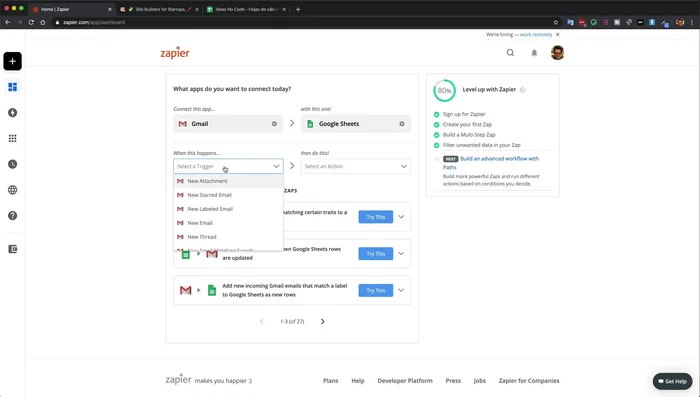Viewport: 700px width, 397px height.
Task: Click the 80% progress ring
Action: 444,91
